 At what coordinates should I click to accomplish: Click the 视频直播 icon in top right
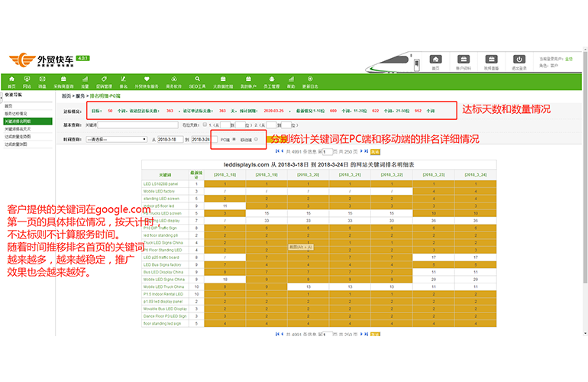pyautogui.click(x=491, y=61)
